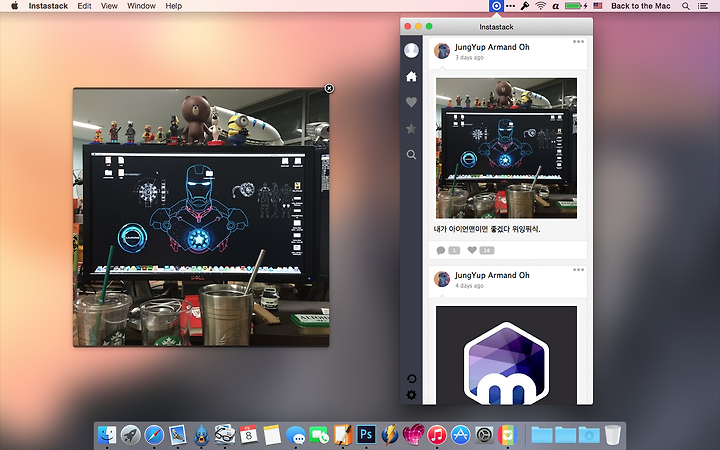Open JungYup Armand Oh profile from first post
This screenshot has height=450, width=720.
[492, 47]
